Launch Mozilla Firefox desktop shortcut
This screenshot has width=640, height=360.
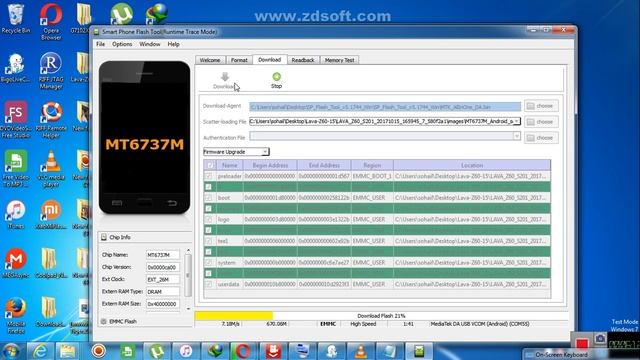tap(16, 316)
